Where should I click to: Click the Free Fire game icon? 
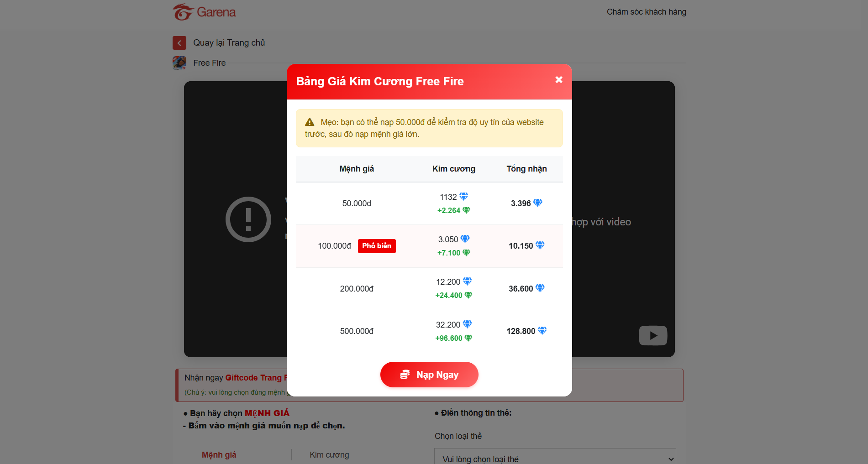point(179,63)
